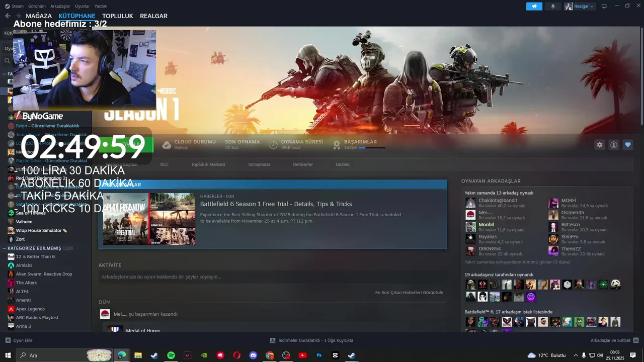This screenshot has width=644, height=362.
Task: Go to the TOPLULUK section
Action: 118,16
